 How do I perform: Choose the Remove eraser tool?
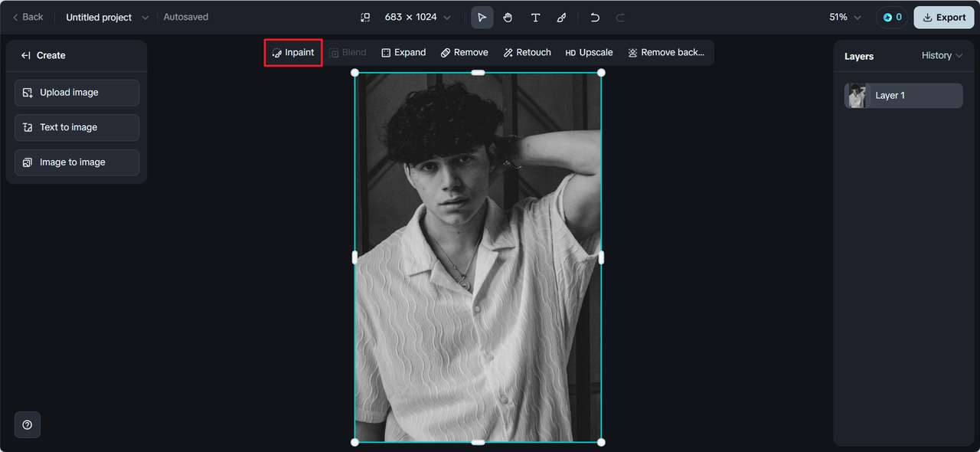pos(464,53)
